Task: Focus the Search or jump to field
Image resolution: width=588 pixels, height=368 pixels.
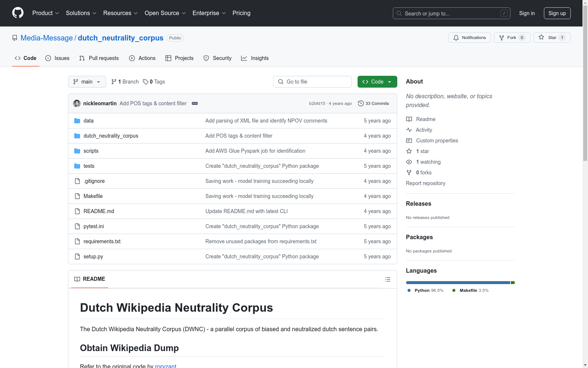Action: pos(452,13)
